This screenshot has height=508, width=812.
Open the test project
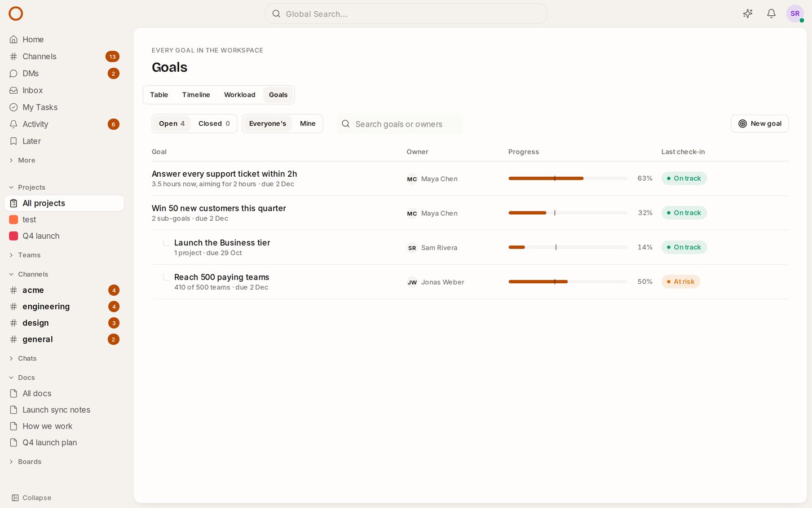click(x=64, y=220)
